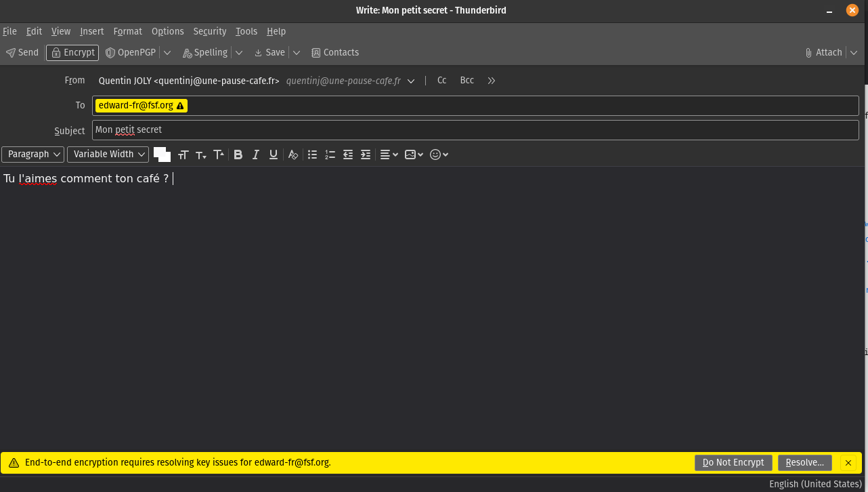The height and width of the screenshot is (492, 868).
Task: Select the edward-fr@fsf.org recipient pill
Action: [x=142, y=106]
